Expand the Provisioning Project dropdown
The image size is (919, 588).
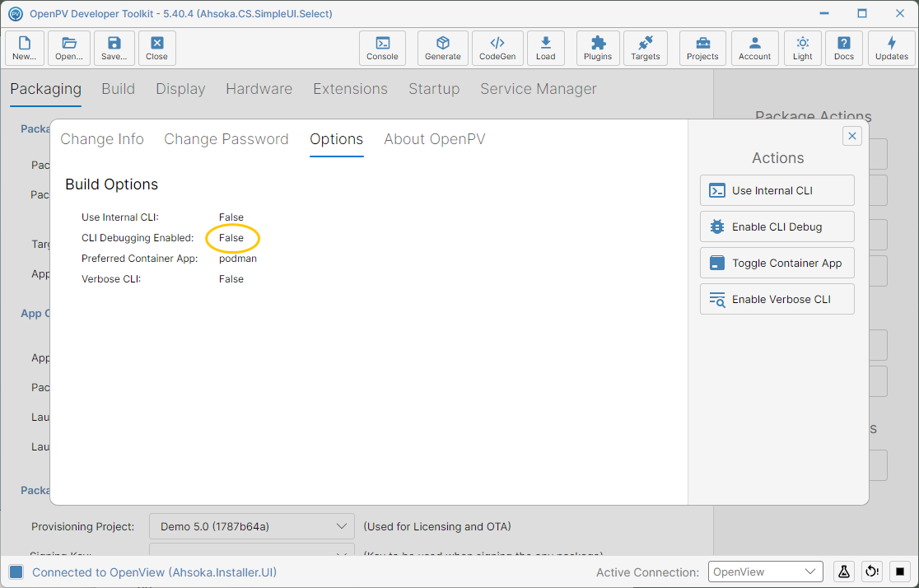click(252, 526)
